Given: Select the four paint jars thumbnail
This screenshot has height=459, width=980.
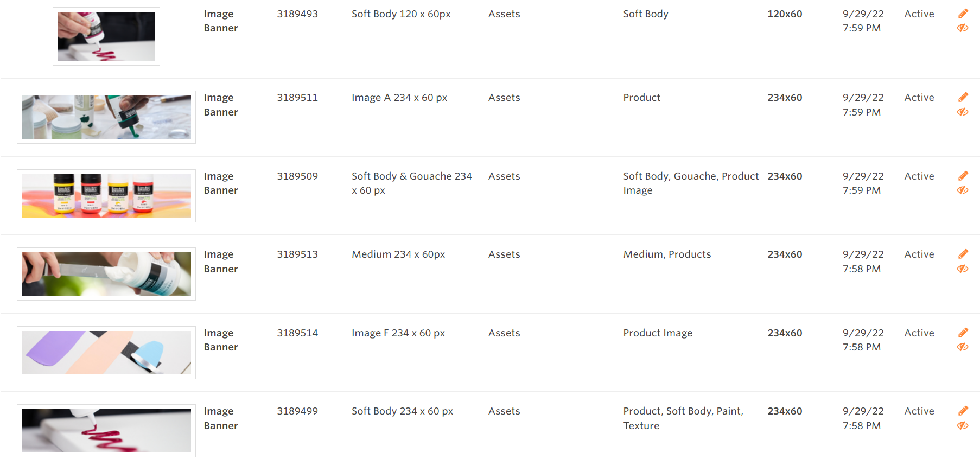Looking at the screenshot, I should (x=106, y=196).
